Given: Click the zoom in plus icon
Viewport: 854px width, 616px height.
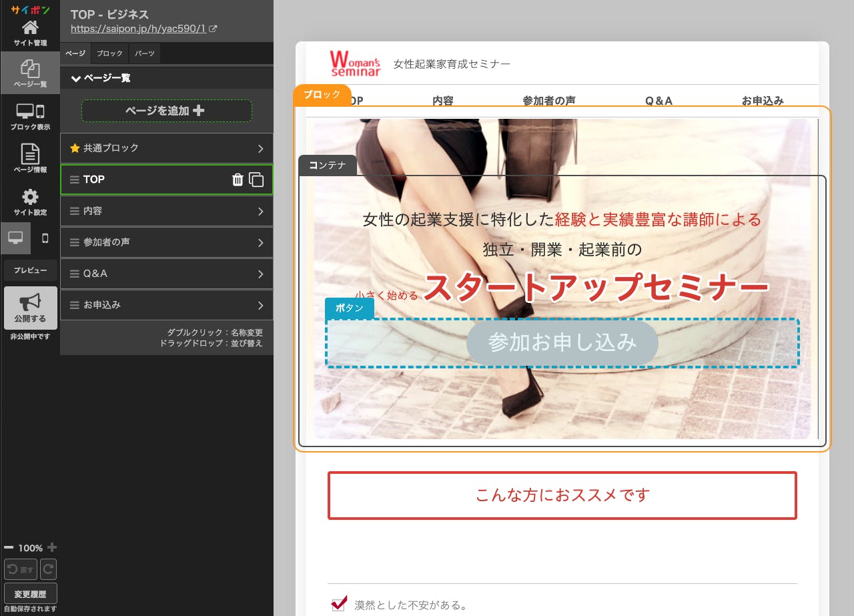Looking at the screenshot, I should coord(52,547).
